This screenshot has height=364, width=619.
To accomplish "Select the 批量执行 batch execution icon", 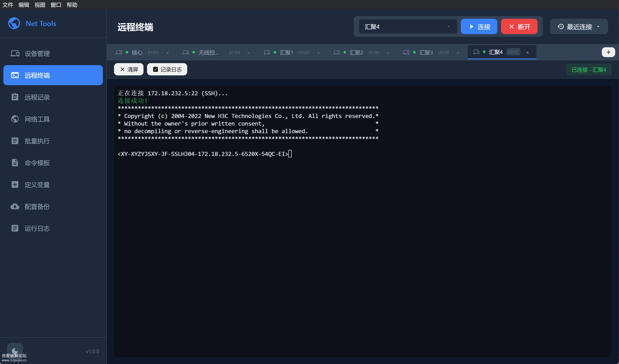I will (x=15, y=141).
